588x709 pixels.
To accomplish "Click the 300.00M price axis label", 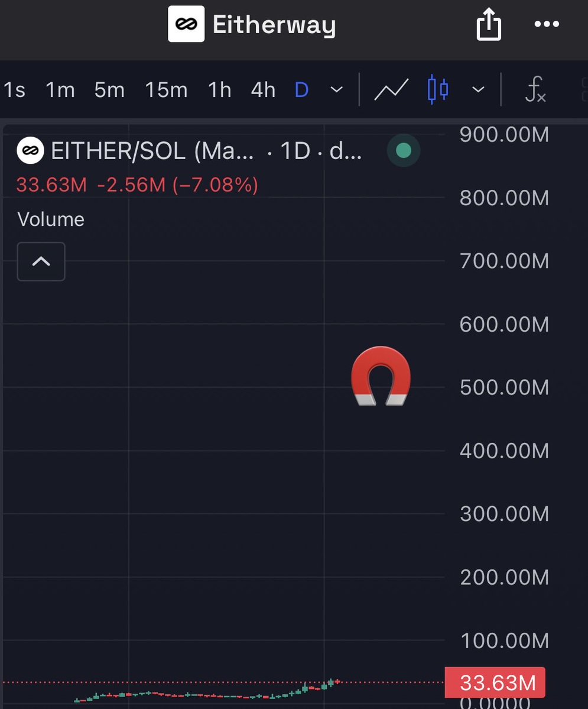I will [x=505, y=514].
